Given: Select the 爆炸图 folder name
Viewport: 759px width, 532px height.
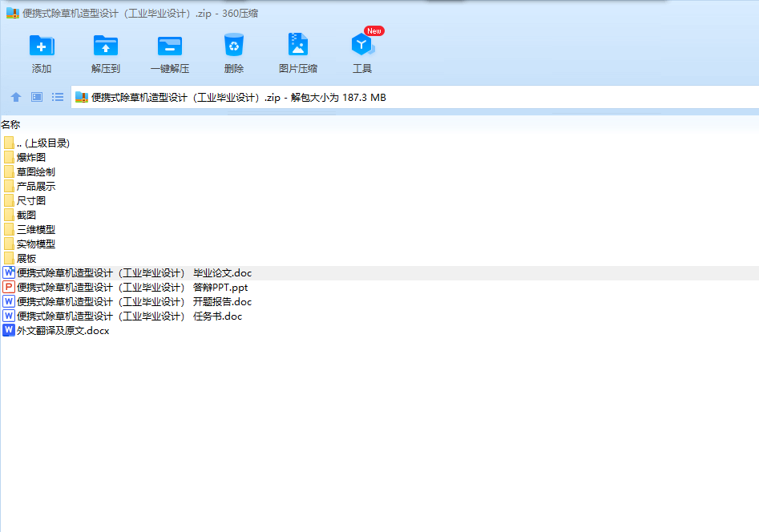Looking at the screenshot, I should tap(31, 157).
